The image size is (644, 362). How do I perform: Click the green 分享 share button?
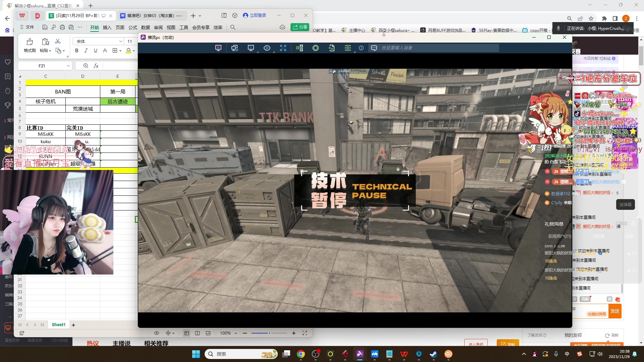[300, 27]
